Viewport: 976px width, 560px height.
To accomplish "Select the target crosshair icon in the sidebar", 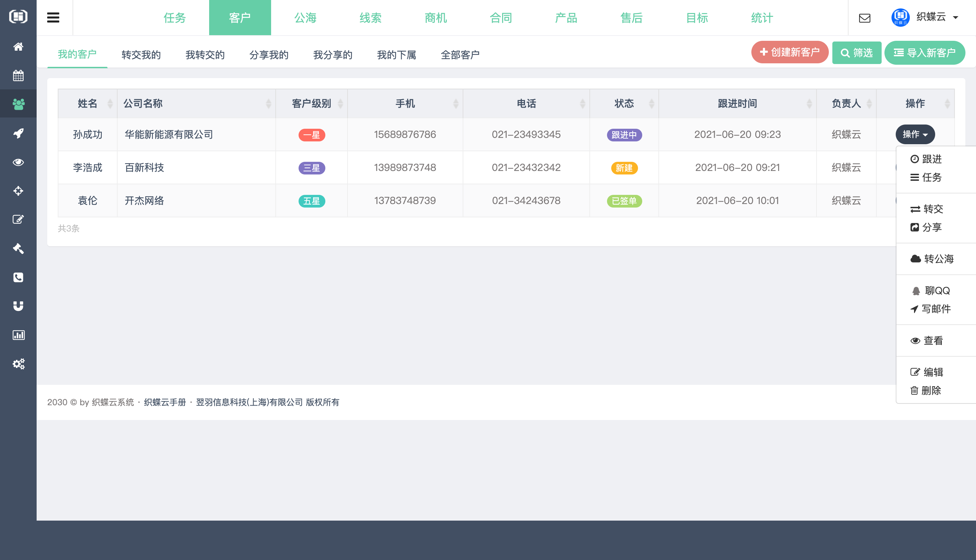I will pos(18,191).
